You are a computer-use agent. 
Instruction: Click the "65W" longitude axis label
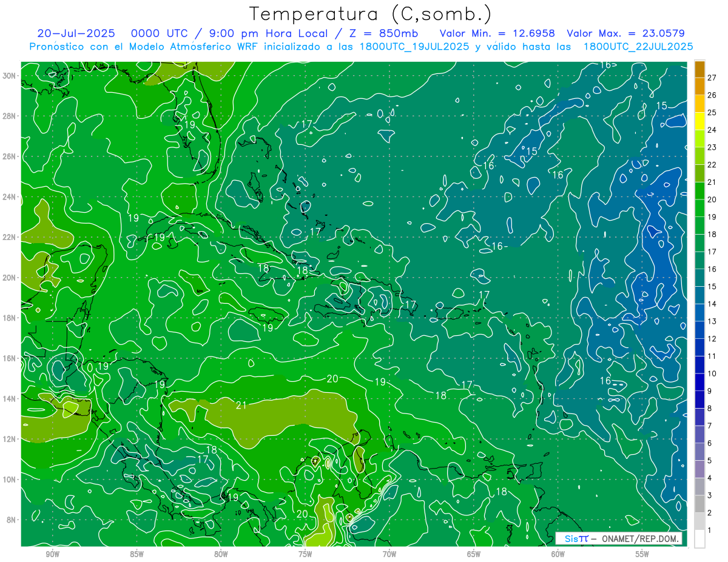[x=474, y=554]
